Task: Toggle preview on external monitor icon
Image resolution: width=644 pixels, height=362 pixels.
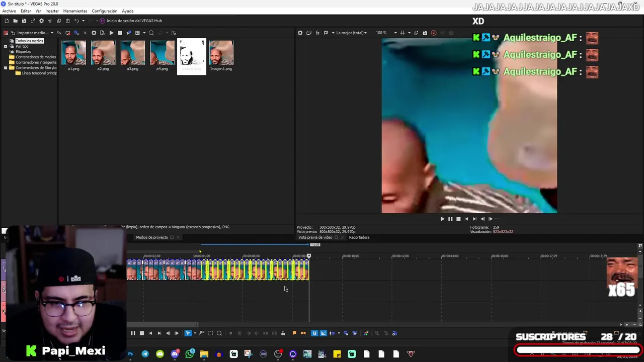Action: 309,33
